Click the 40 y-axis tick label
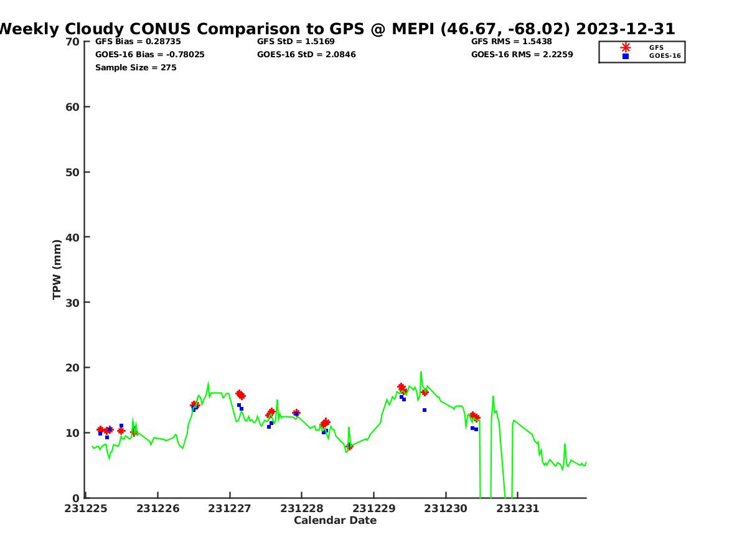The height and width of the screenshot is (560, 747). click(73, 237)
